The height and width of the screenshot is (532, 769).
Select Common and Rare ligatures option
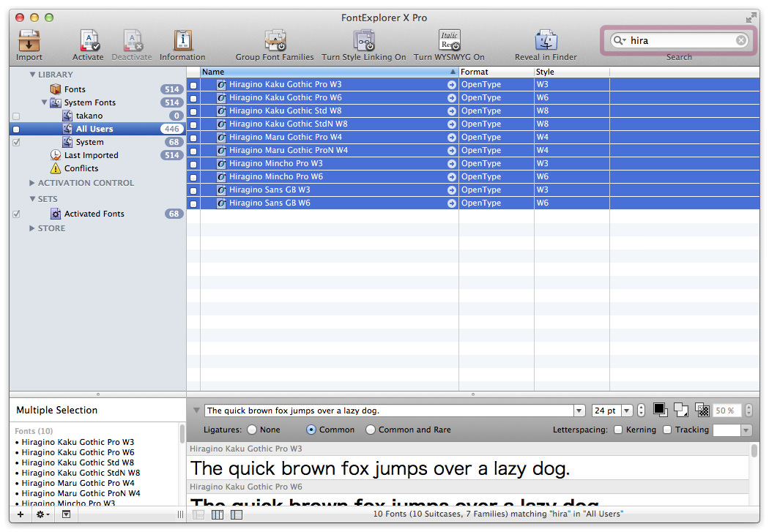(371, 430)
